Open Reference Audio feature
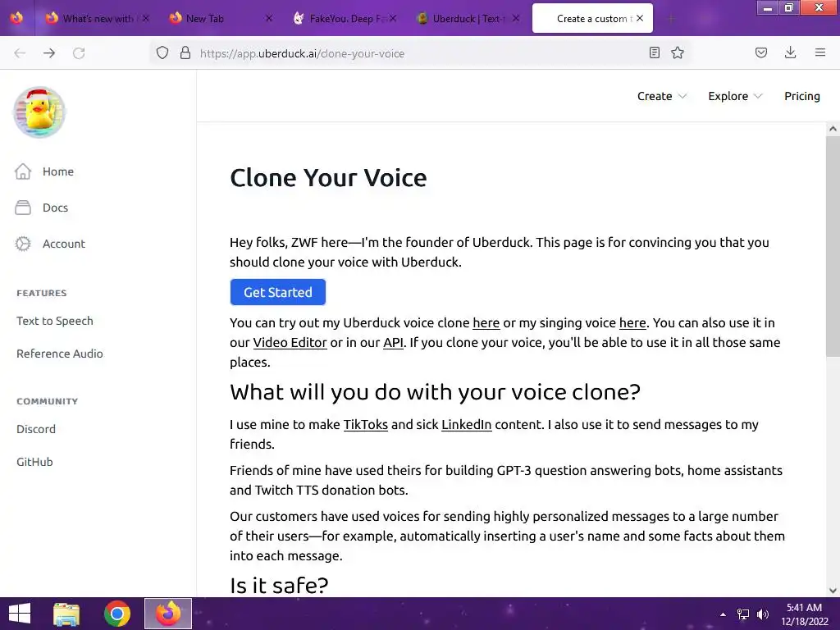The width and height of the screenshot is (840, 630). coord(59,354)
